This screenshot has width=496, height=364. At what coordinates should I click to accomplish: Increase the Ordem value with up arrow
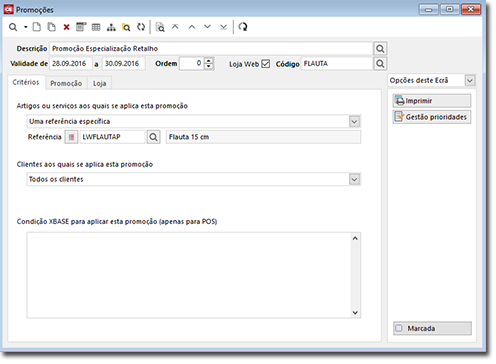[x=209, y=61]
